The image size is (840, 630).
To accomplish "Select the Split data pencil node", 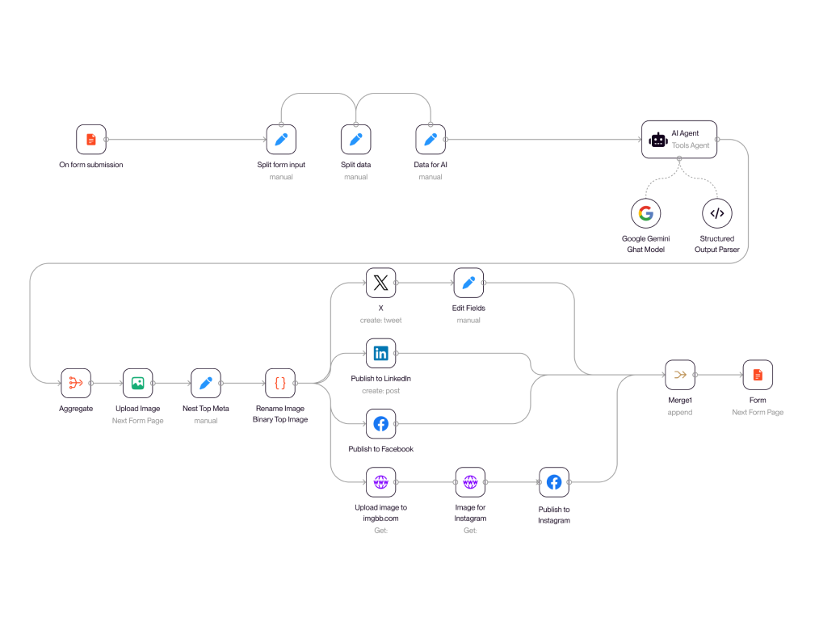I will 355,139.
